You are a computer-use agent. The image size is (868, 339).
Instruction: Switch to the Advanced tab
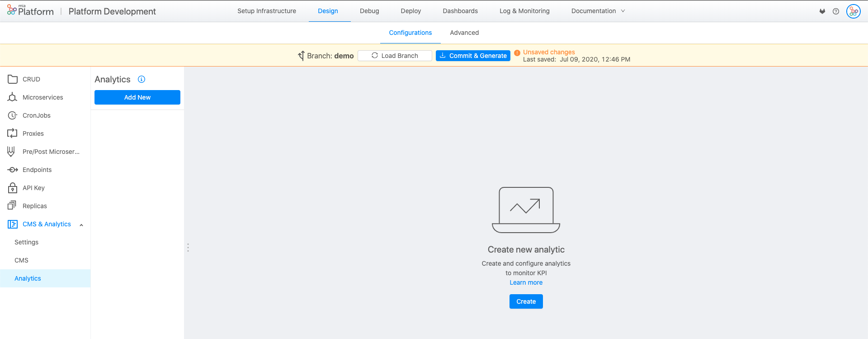coord(464,33)
